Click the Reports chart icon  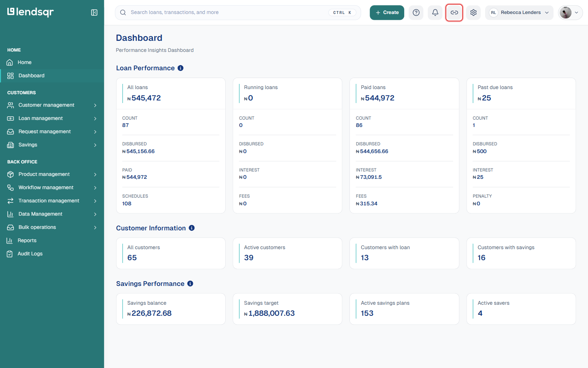coord(10,241)
